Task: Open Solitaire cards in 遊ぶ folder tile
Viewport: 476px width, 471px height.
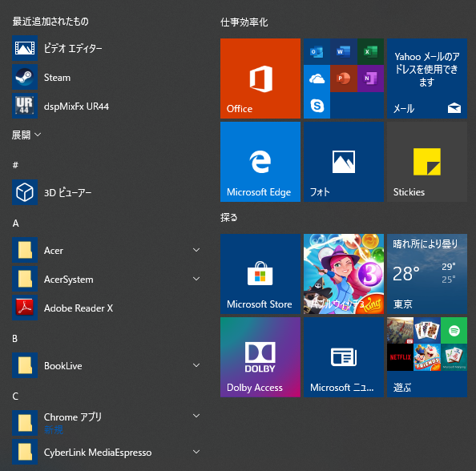Action: [x=427, y=331]
